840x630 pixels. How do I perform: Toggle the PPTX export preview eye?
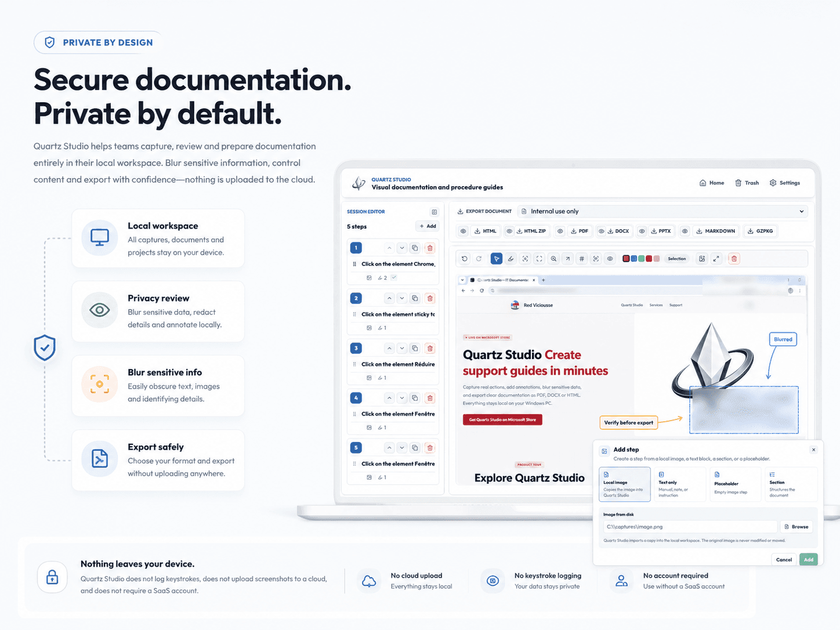642,231
